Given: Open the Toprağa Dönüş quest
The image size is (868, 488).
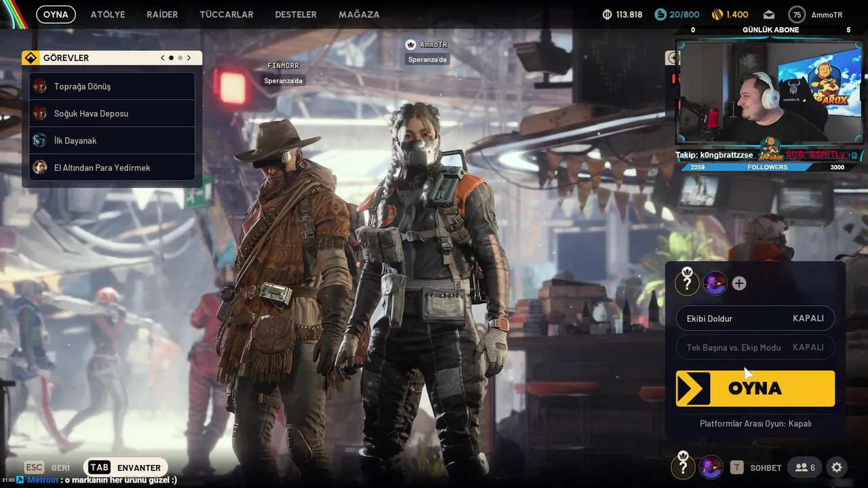Looking at the screenshot, I should tap(112, 86).
